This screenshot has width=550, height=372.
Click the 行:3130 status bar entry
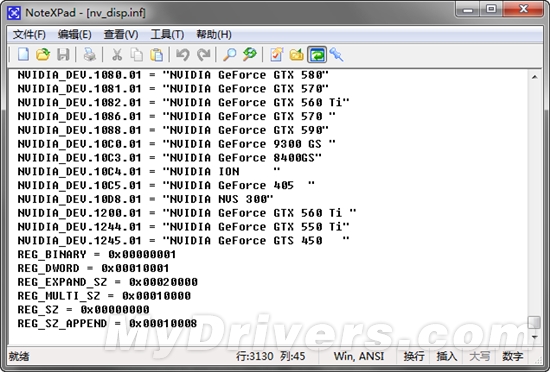pyautogui.click(x=255, y=356)
